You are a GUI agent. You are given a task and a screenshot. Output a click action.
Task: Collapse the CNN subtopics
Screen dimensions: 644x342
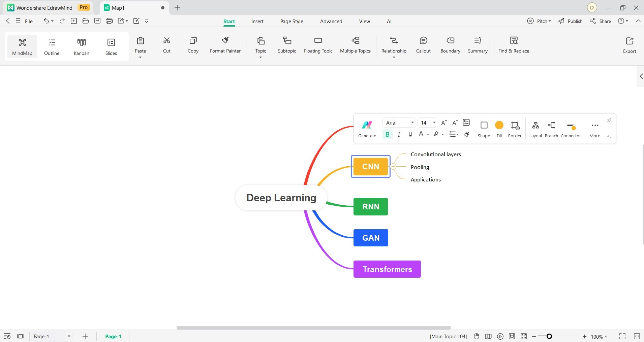393,166
